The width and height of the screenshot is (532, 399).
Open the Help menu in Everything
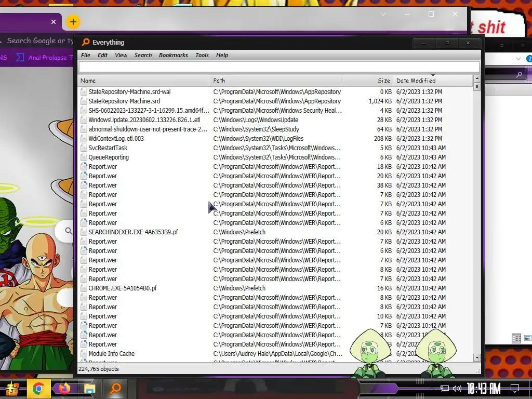(222, 55)
